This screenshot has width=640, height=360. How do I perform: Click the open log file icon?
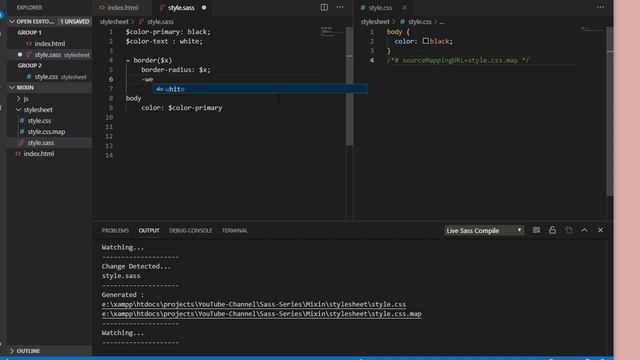(569, 231)
